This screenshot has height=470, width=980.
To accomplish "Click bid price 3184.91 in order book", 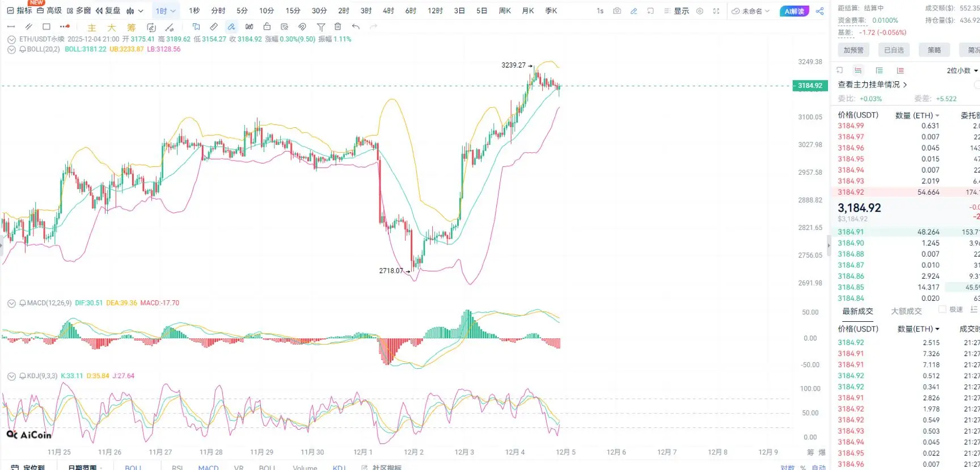I will [851, 232].
